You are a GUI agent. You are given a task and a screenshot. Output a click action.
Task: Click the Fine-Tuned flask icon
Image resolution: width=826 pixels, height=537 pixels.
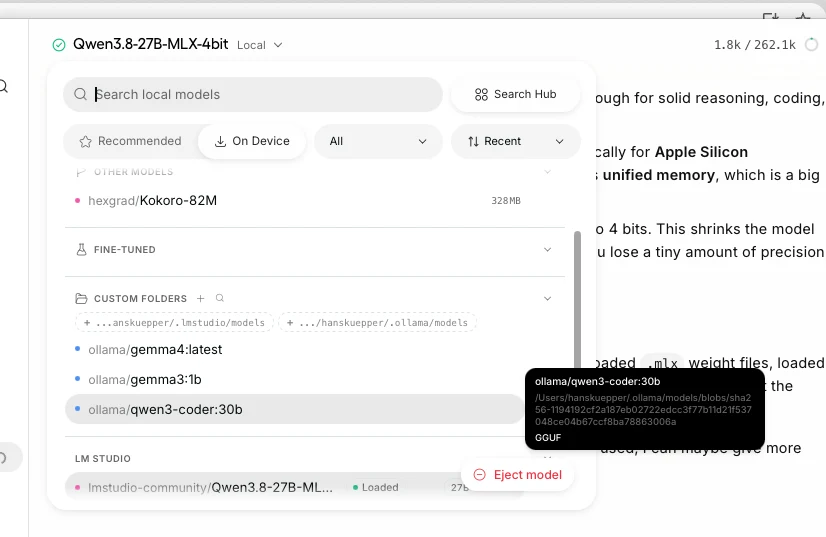(x=81, y=250)
